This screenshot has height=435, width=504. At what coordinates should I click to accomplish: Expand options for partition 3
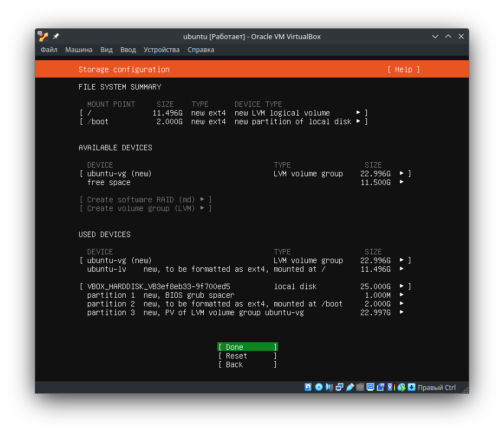coord(401,312)
